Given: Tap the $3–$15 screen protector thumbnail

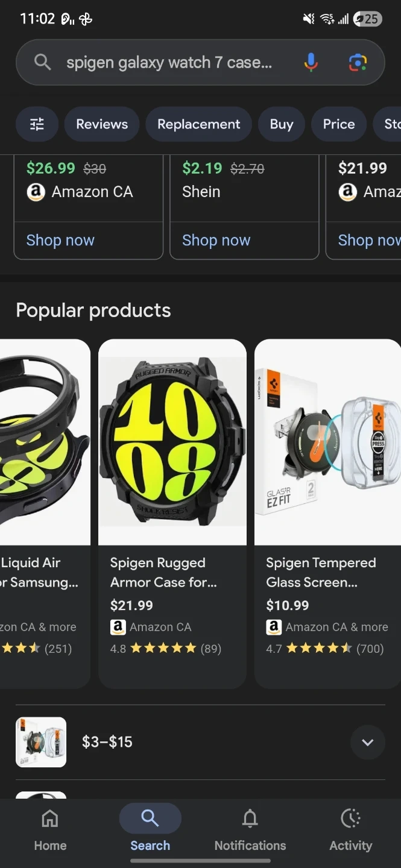Looking at the screenshot, I should [41, 742].
